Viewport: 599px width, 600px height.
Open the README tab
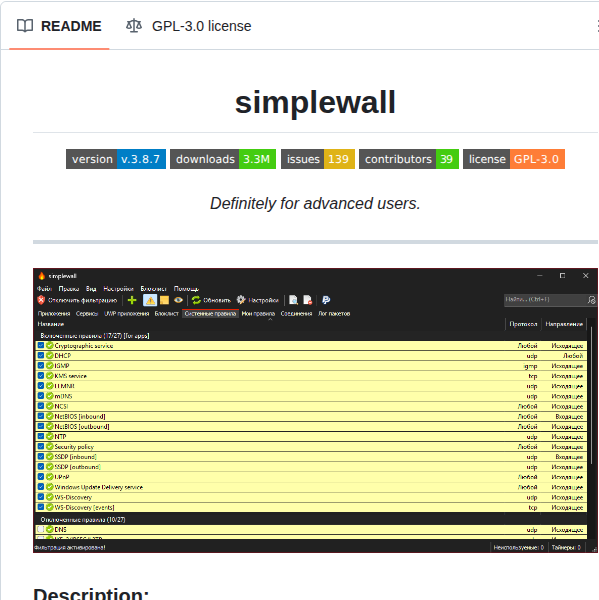pyautogui.click(x=59, y=26)
